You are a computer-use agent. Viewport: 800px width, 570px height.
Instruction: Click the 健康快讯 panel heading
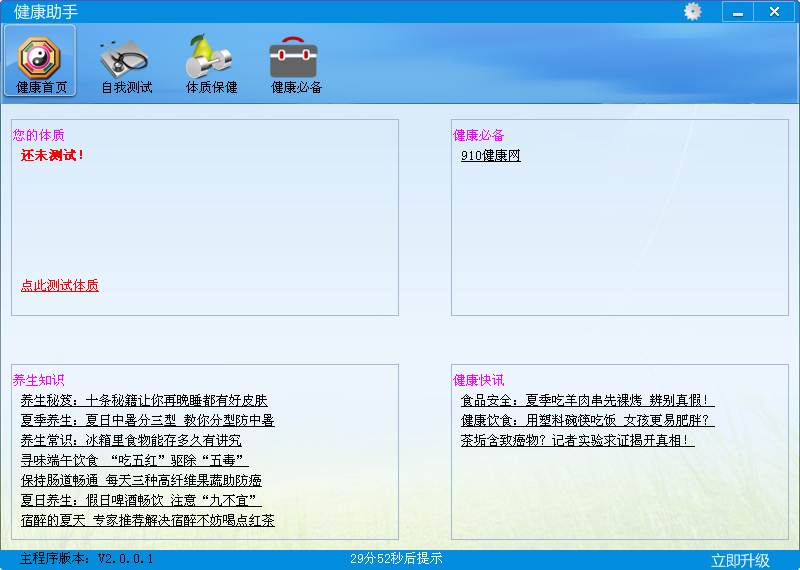pos(479,380)
